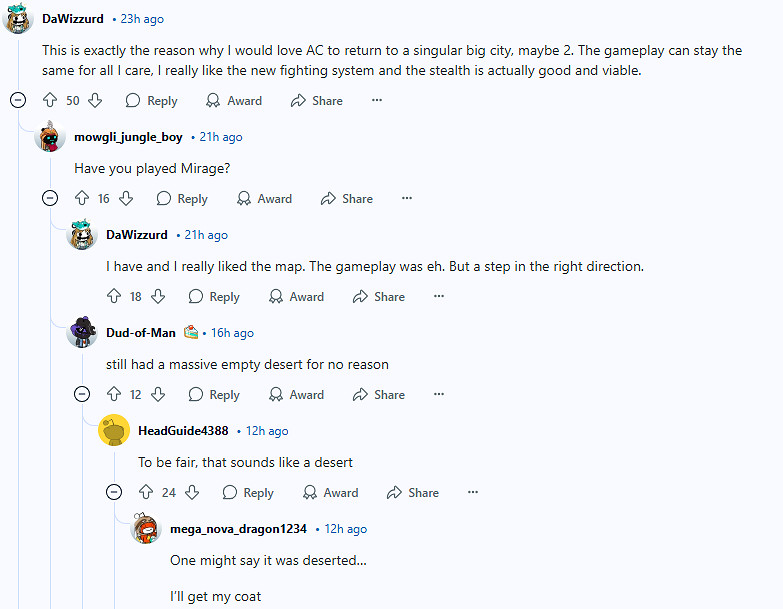Downvote HeadGuide4388's comment with 24 points
783x609 pixels.
tap(193, 492)
